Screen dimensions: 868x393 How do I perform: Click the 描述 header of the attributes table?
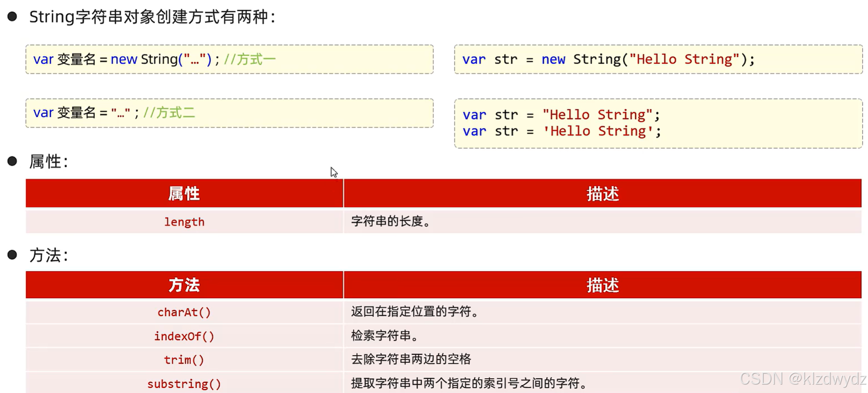pyautogui.click(x=603, y=193)
